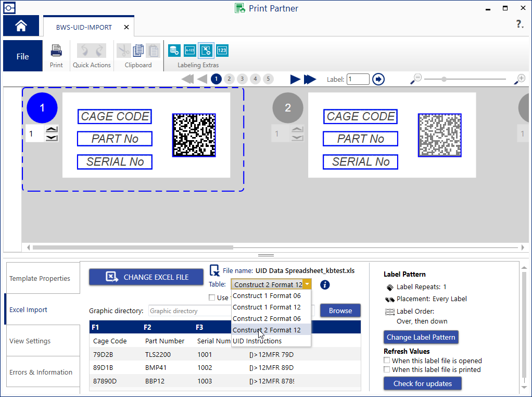Switch to the Template Properties tab
532x397 pixels.
point(40,278)
